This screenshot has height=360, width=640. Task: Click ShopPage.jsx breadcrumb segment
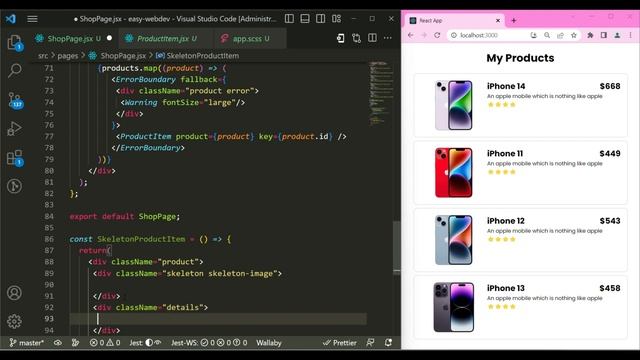click(123, 56)
